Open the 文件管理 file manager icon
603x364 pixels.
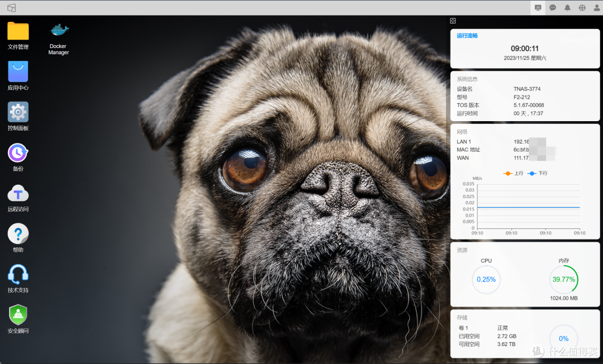[x=18, y=31]
